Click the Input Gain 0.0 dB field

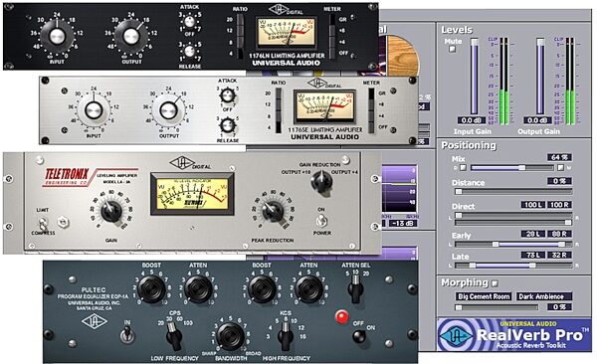tap(471, 120)
